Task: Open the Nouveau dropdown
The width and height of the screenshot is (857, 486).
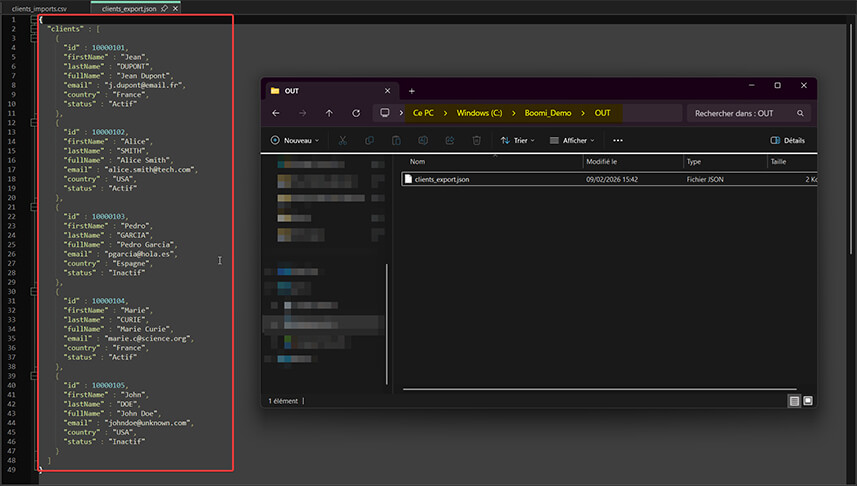Action: pyautogui.click(x=296, y=141)
